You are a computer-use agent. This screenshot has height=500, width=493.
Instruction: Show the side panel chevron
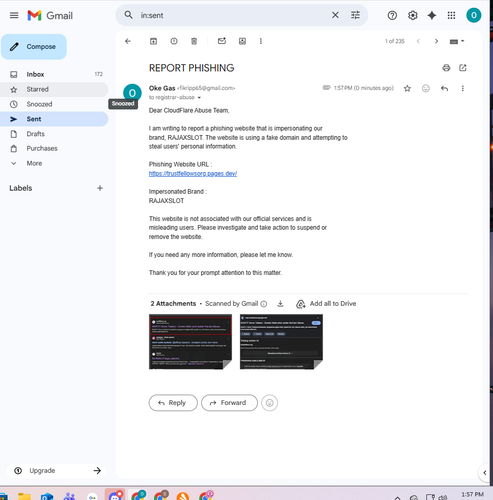[485, 472]
